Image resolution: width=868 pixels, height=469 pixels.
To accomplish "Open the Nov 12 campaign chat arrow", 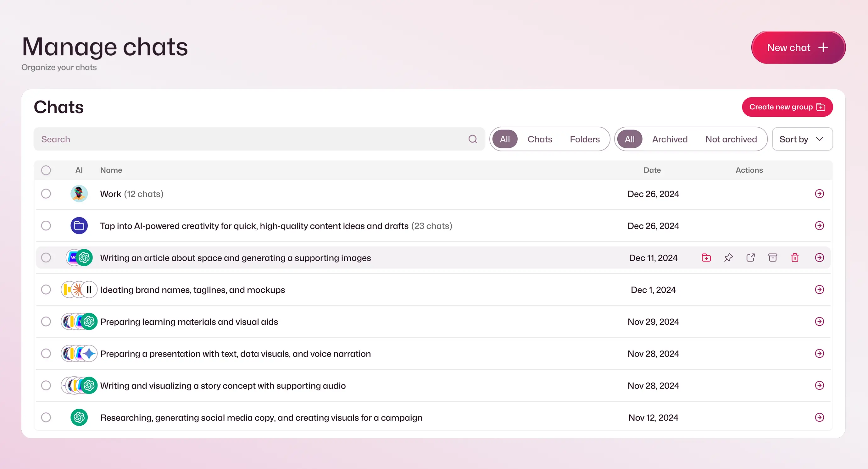I will point(819,417).
